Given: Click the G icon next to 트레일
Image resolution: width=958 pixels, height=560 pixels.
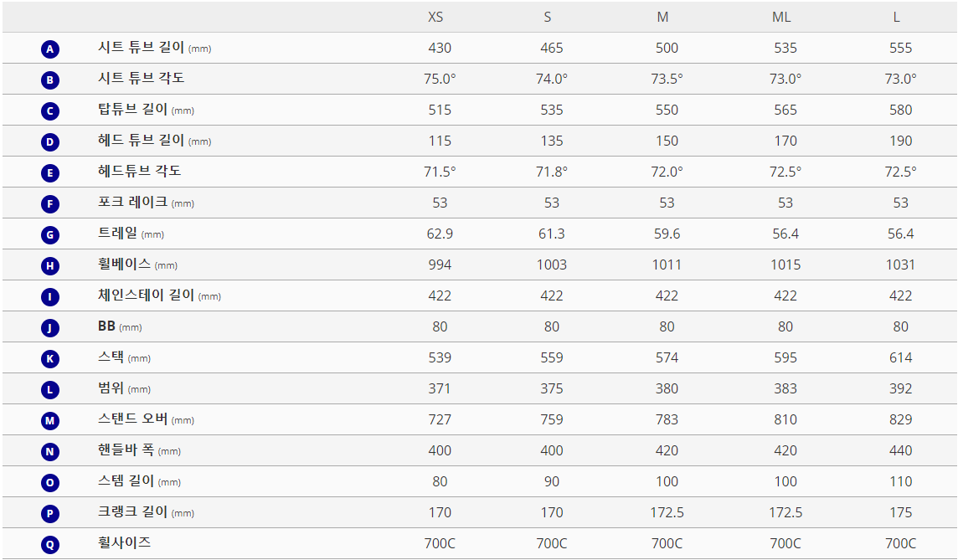Looking at the screenshot, I should coord(50,235).
